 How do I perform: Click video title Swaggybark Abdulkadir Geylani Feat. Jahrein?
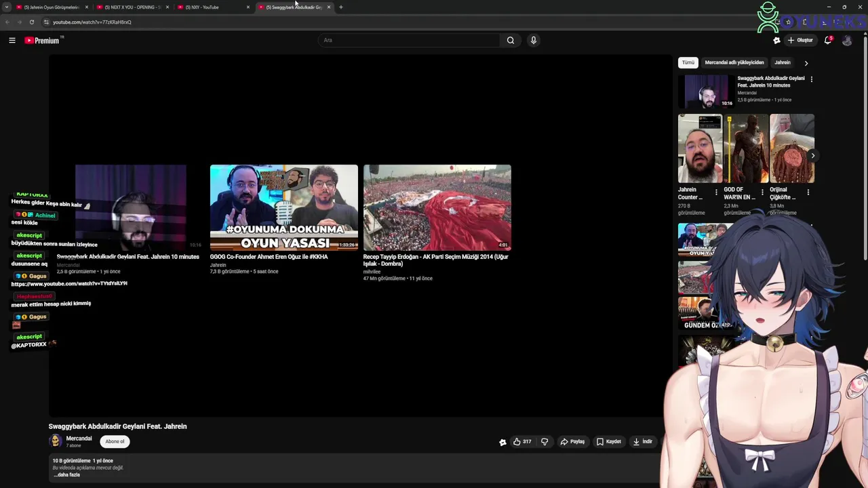tap(117, 426)
